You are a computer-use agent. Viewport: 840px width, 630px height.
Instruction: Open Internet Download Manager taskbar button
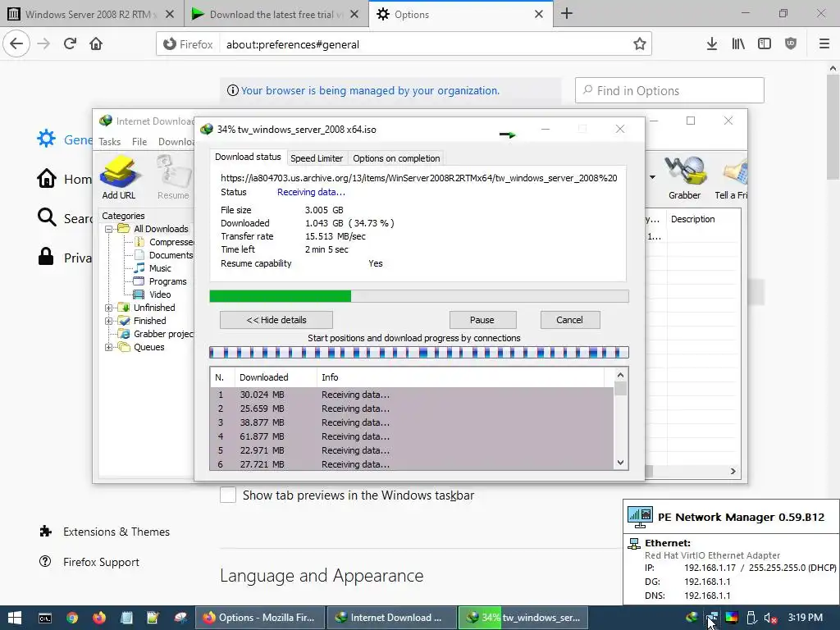[391, 618]
